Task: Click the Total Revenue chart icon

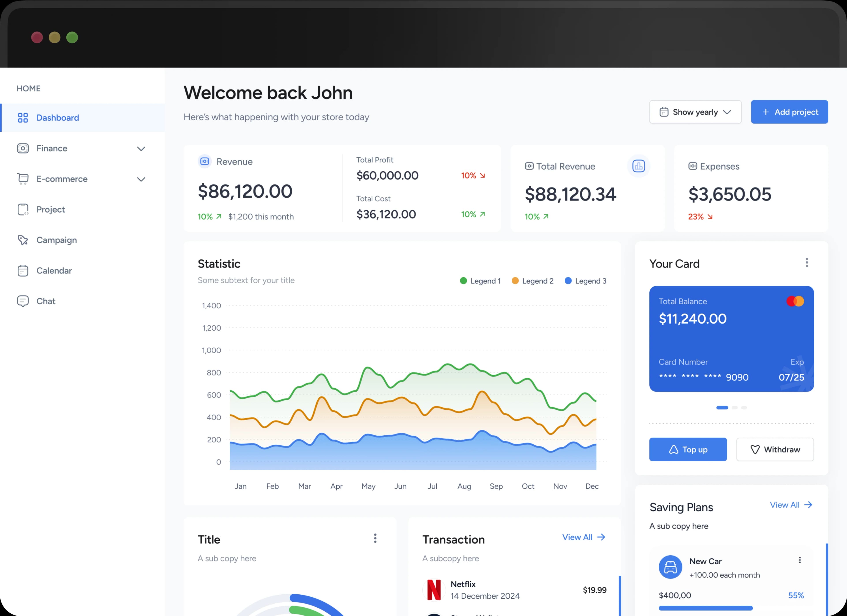Action: pyautogui.click(x=639, y=166)
